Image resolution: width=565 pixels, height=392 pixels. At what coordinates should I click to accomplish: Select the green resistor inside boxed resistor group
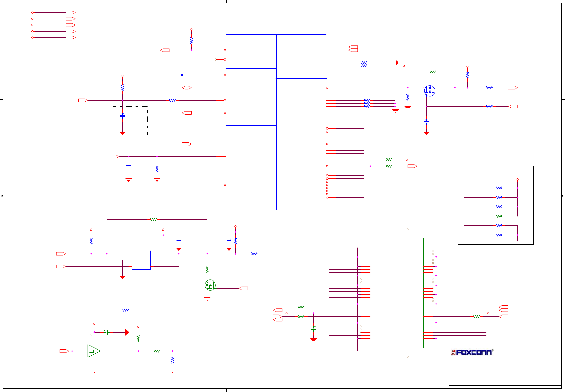click(499, 216)
